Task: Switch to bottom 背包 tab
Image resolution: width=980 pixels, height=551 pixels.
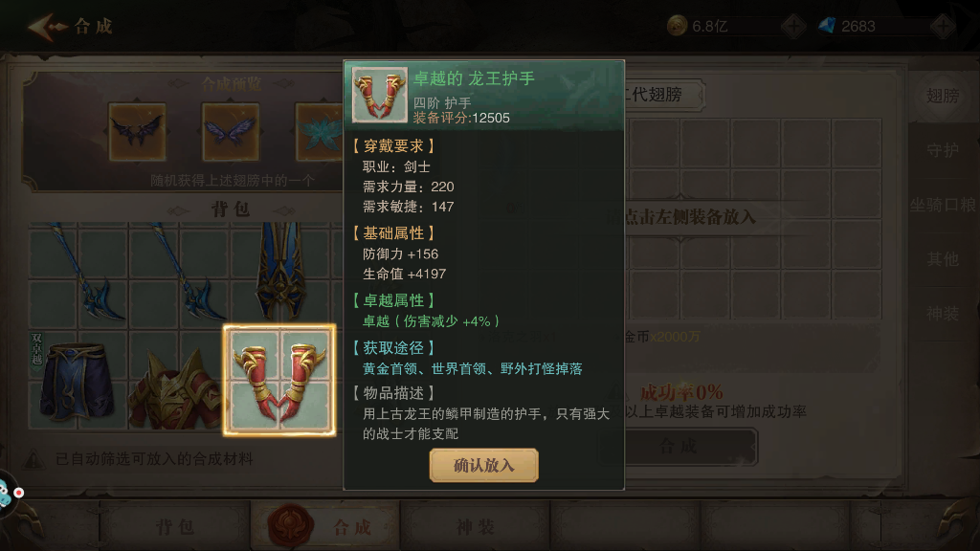Action: 175,527
